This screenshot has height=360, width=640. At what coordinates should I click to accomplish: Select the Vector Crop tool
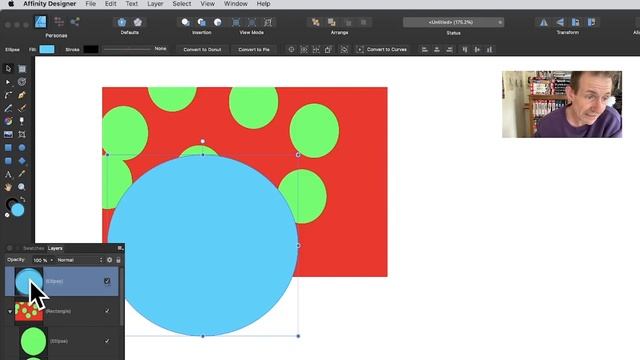(x=22, y=134)
